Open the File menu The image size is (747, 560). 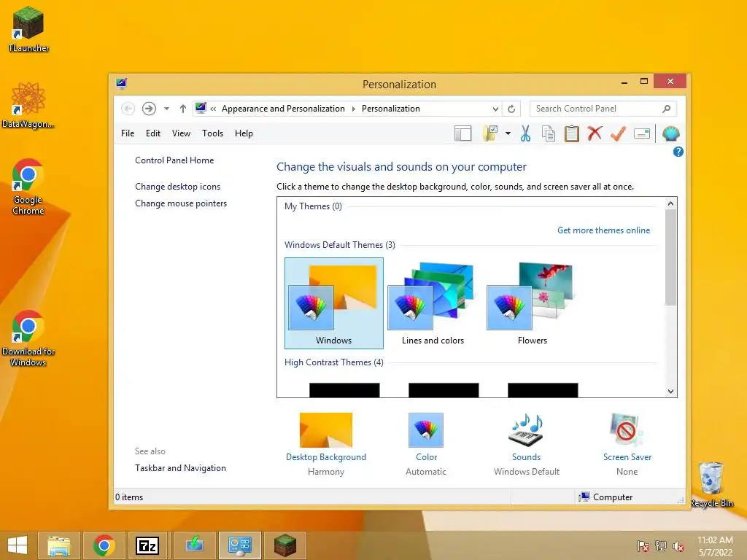[x=128, y=133]
